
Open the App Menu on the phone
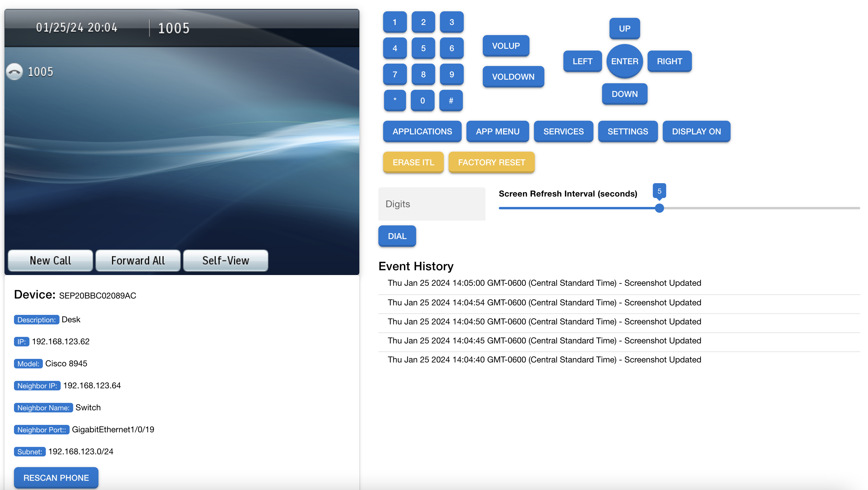(498, 131)
